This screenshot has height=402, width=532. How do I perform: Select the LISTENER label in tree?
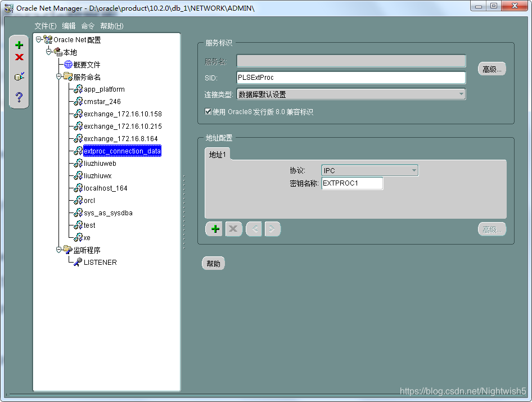pos(100,262)
